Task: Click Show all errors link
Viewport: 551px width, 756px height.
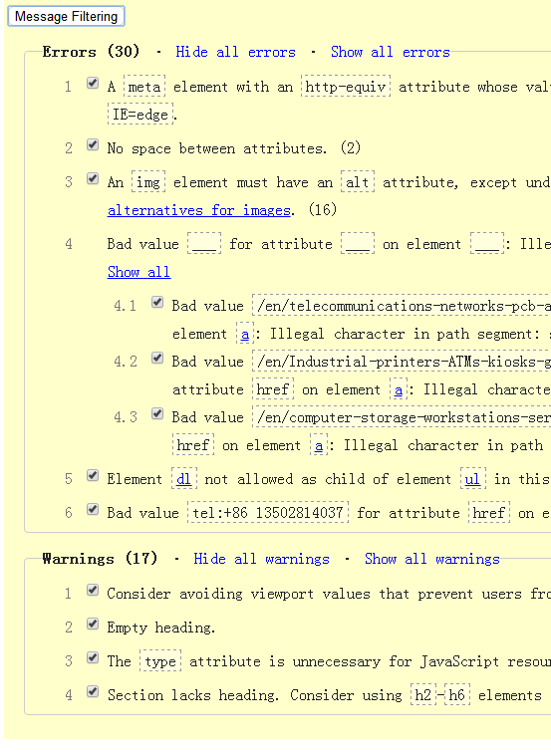Action: (390, 52)
